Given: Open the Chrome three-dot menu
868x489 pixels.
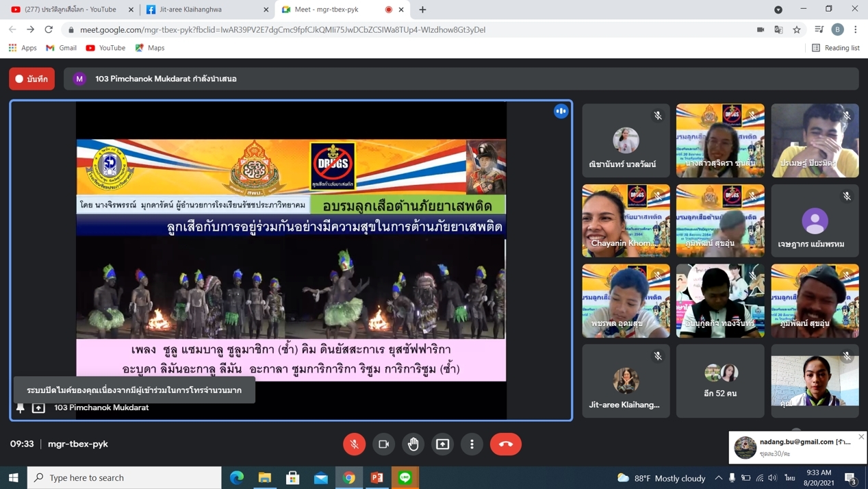Looking at the screenshot, I should [856, 29].
